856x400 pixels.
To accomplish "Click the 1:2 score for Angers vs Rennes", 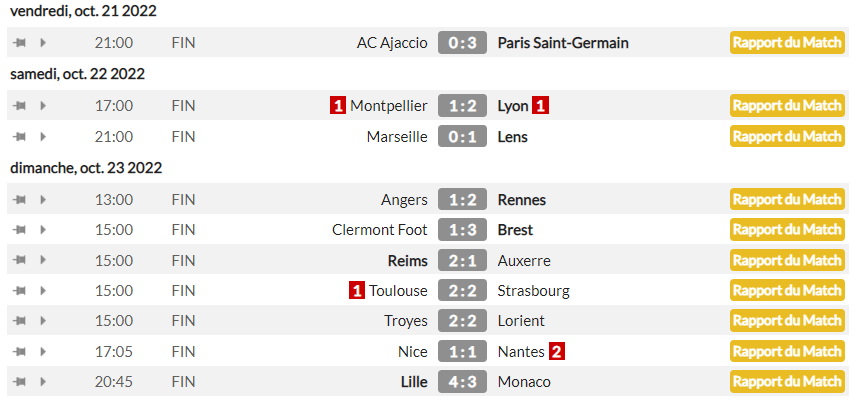I will [x=462, y=200].
